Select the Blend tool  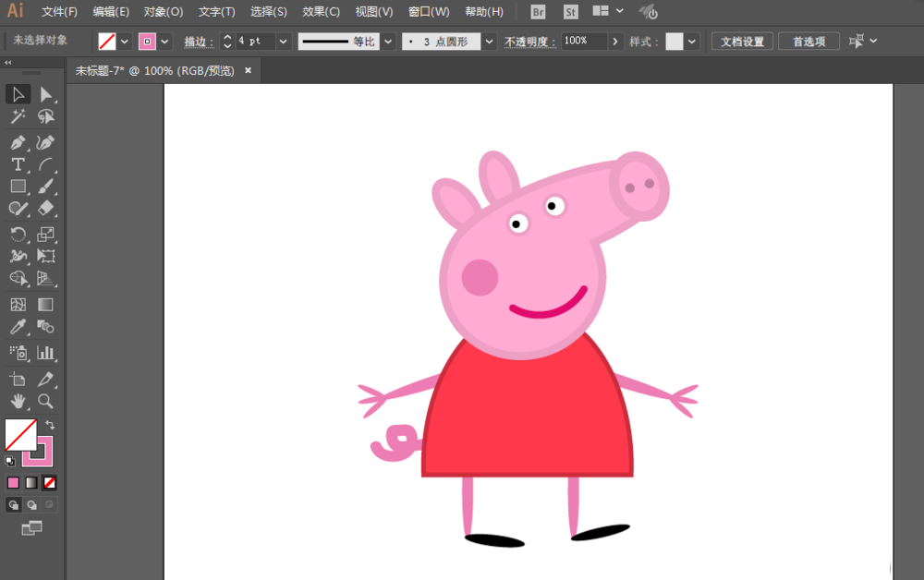pos(46,327)
